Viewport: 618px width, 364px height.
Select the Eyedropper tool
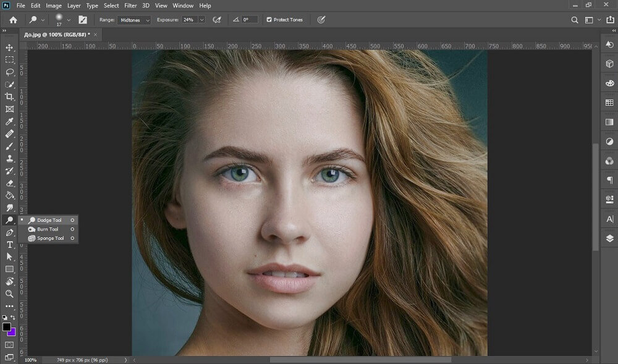tap(9, 121)
